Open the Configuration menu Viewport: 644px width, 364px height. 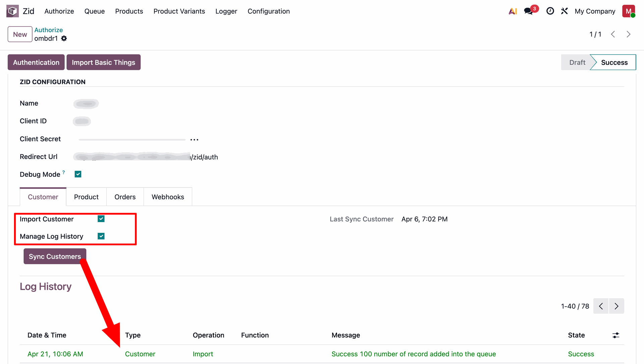[269, 11]
